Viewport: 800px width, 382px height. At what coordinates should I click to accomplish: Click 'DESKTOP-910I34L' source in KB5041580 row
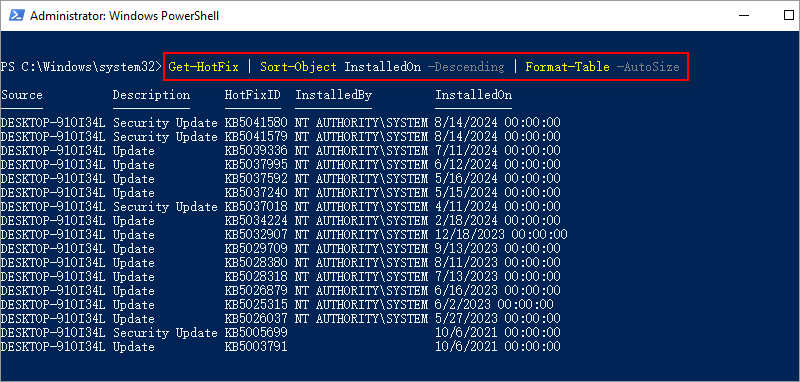(x=53, y=123)
